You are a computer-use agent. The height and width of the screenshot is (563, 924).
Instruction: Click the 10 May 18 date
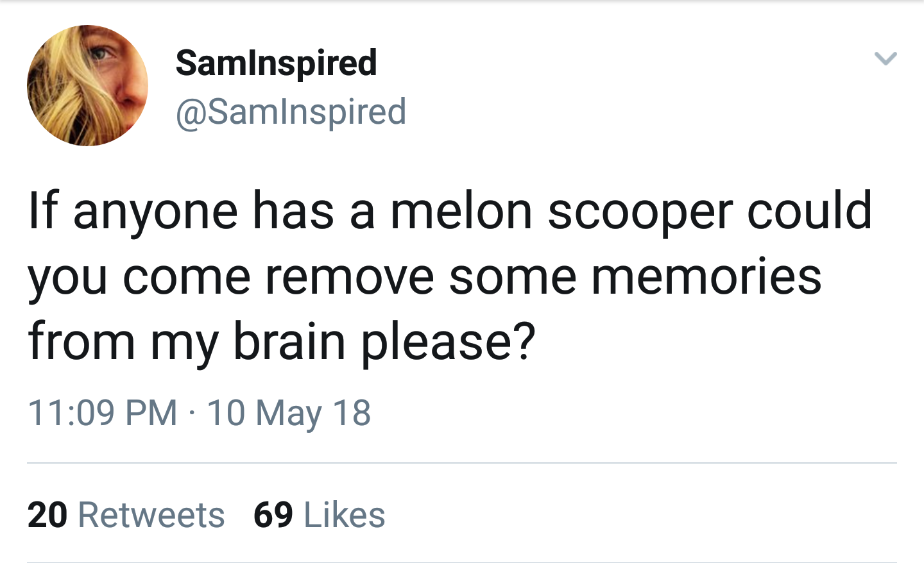point(289,412)
